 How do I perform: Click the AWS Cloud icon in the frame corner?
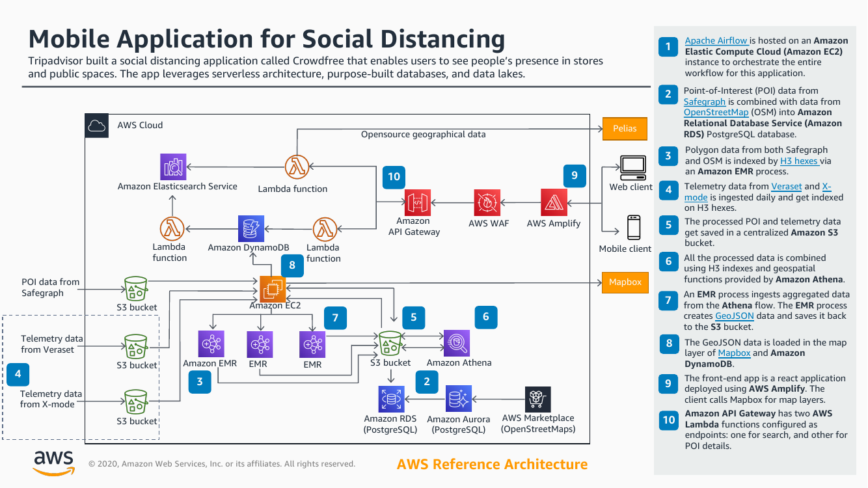point(96,126)
